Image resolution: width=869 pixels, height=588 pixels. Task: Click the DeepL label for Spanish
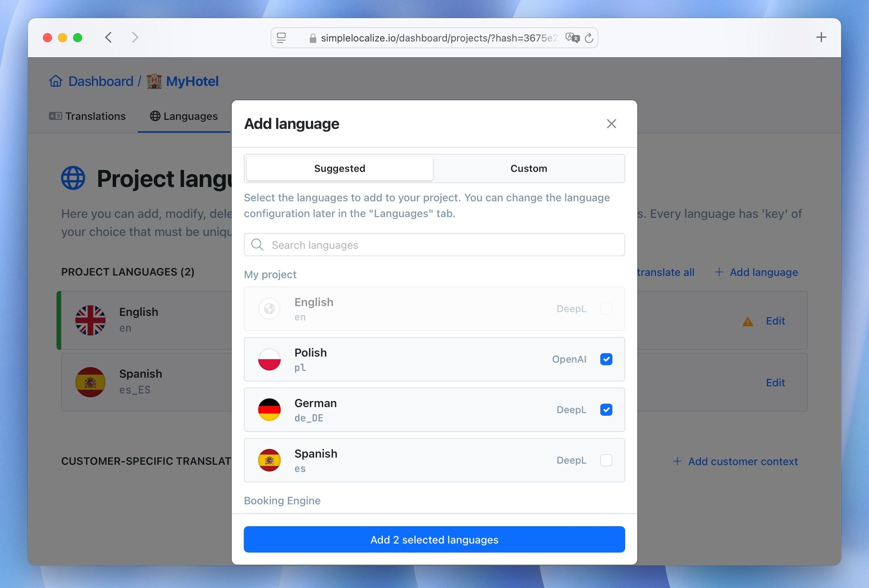571,460
